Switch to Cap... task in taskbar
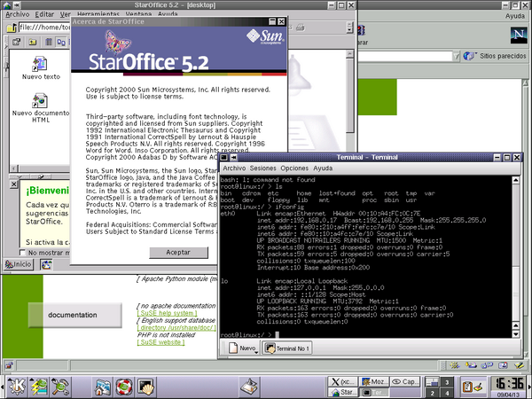Image resolution: width=532 pixels, height=399 pixels. (405, 381)
